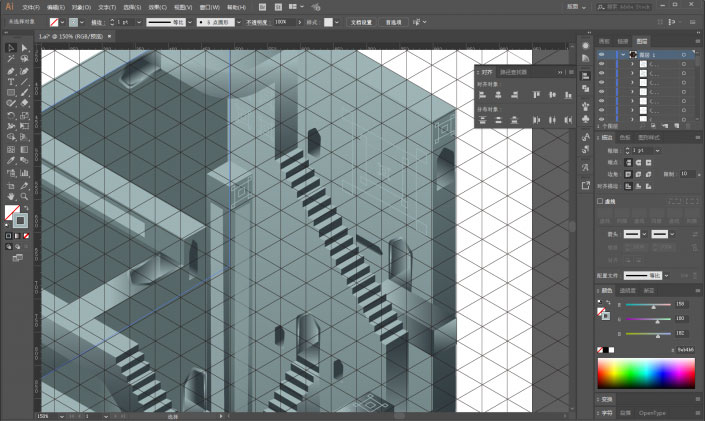Select the Zoom tool
The width and height of the screenshot is (705, 421).
[24, 197]
